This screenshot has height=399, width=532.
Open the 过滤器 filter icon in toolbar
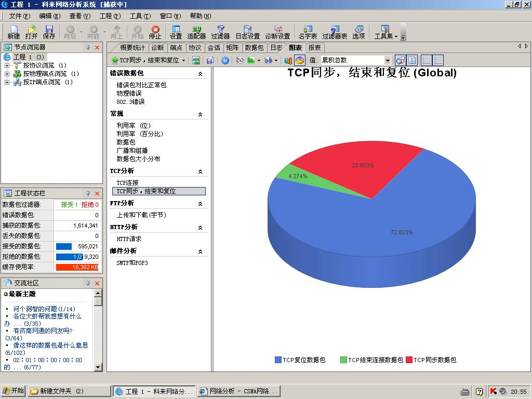[220, 32]
